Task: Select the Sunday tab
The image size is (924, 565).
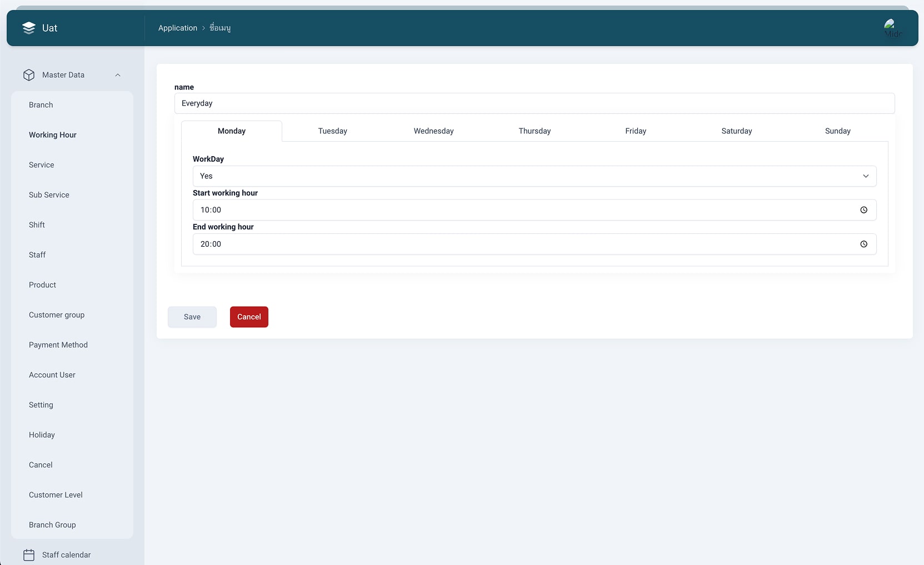Action: coord(837,131)
